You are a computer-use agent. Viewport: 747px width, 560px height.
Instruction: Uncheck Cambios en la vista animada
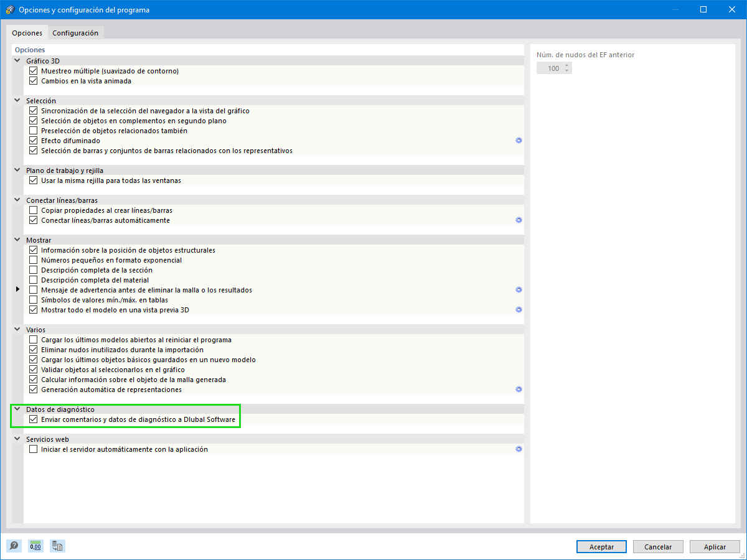click(x=34, y=81)
